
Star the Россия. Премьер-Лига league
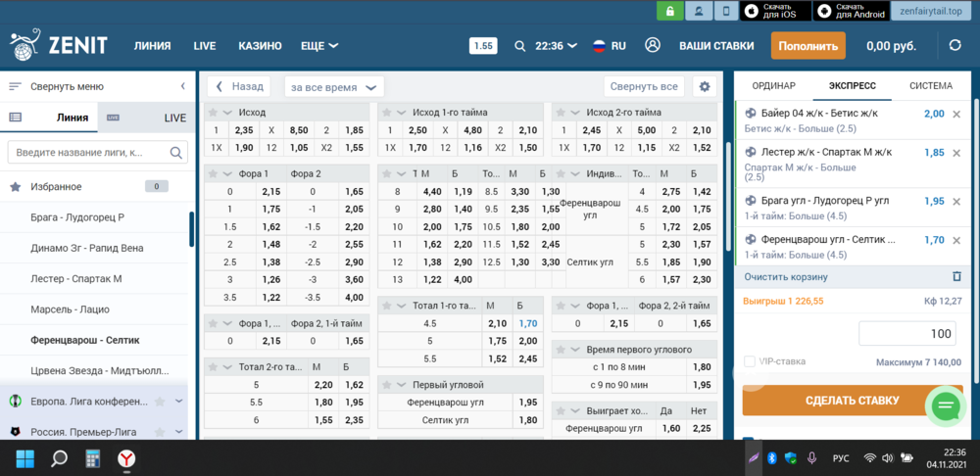[160, 432]
